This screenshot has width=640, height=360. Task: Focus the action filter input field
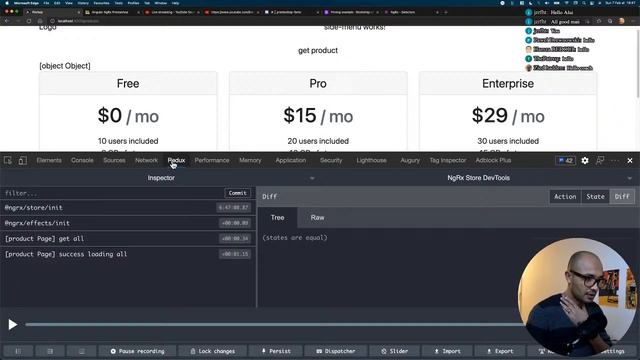tap(112, 193)
